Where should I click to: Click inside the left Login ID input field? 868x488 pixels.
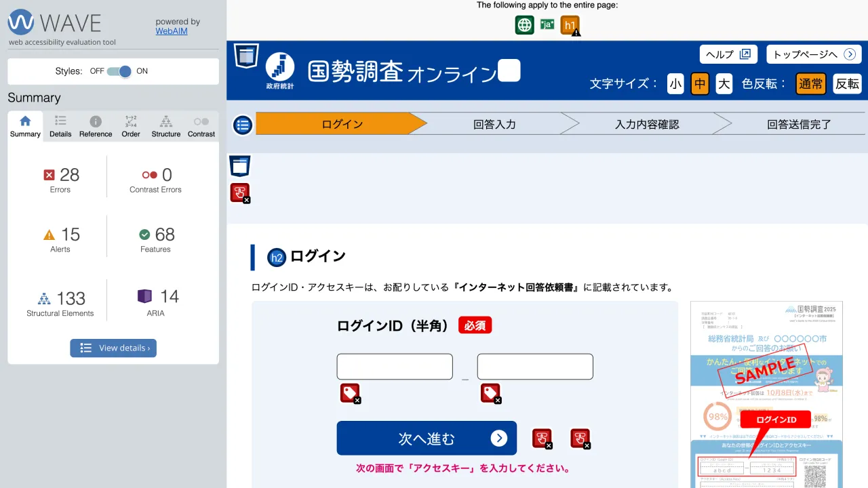(395, 366)
